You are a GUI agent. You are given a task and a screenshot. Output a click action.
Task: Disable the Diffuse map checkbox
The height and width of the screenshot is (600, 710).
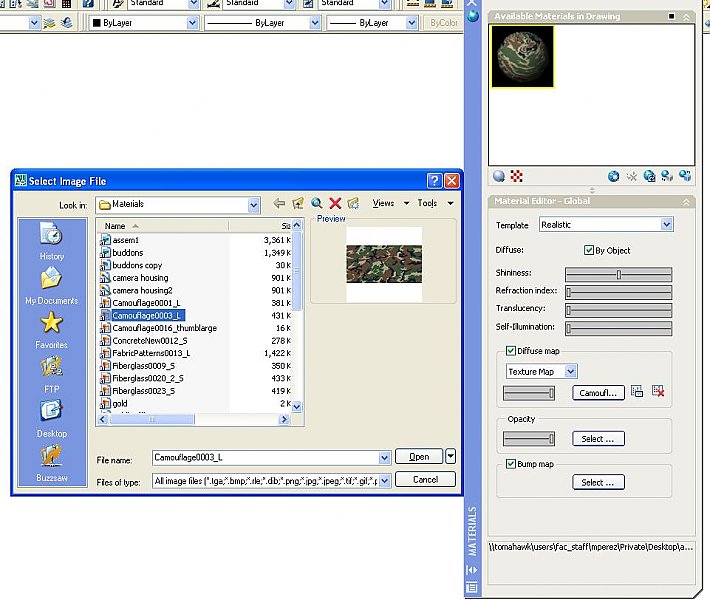[x=511, y=350]
